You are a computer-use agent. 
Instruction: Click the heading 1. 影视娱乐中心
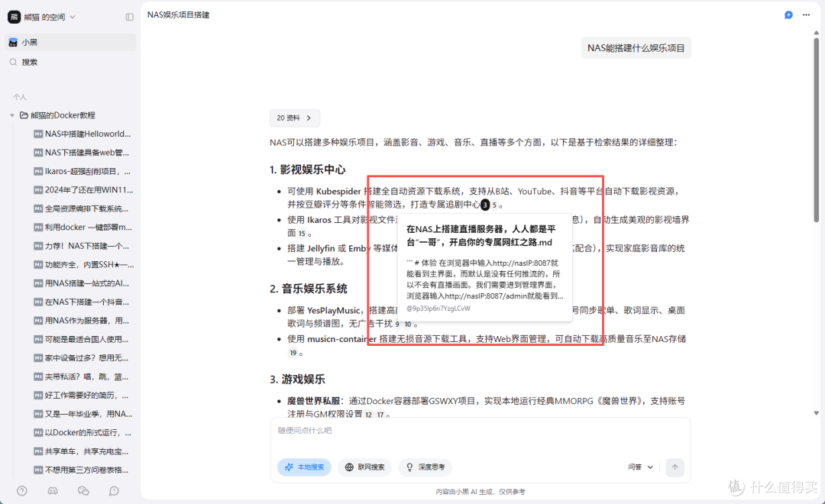[307, 170]
